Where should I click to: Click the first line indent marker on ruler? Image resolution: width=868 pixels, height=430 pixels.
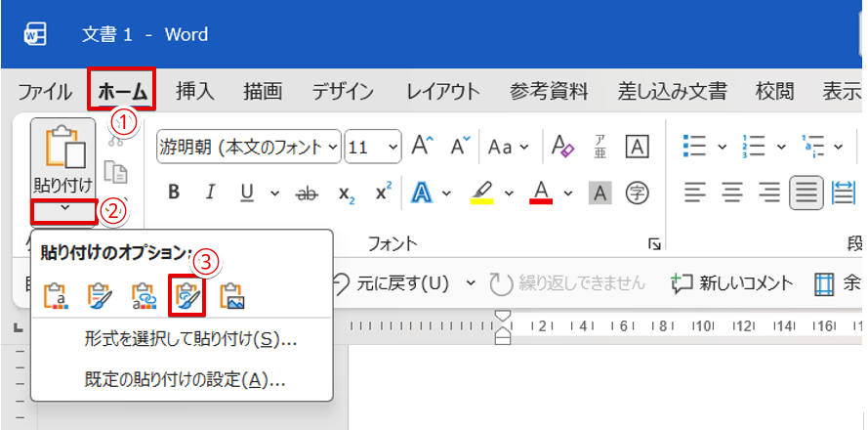tap(503, 317)
